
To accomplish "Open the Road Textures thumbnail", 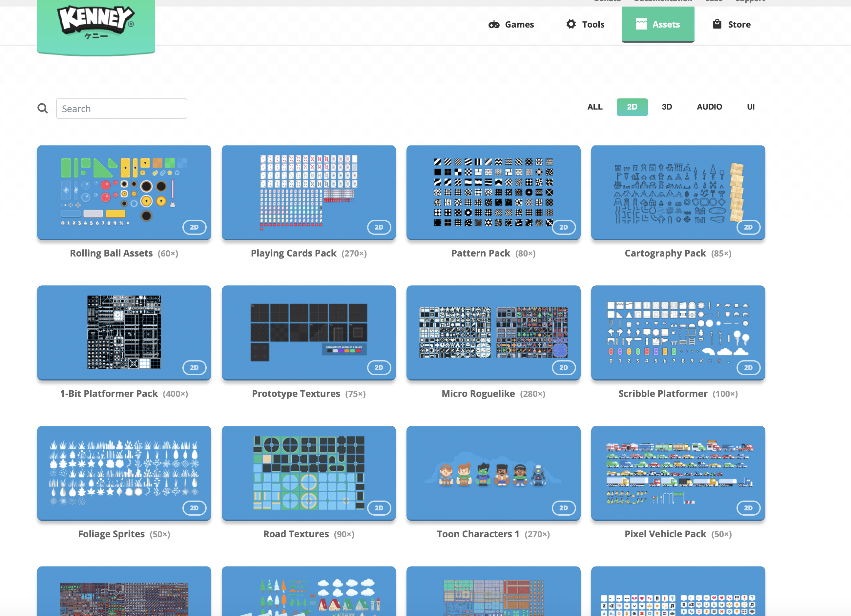I will 309,473.
